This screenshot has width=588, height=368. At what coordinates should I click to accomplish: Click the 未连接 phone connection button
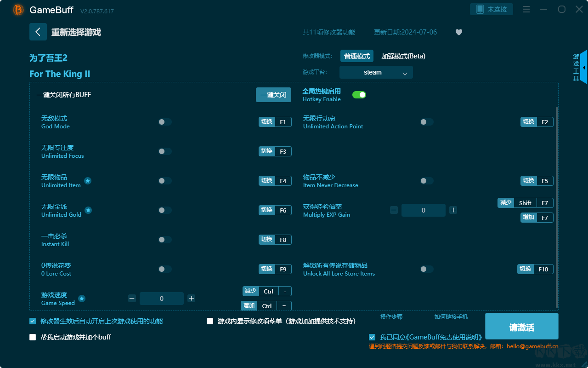492,9
